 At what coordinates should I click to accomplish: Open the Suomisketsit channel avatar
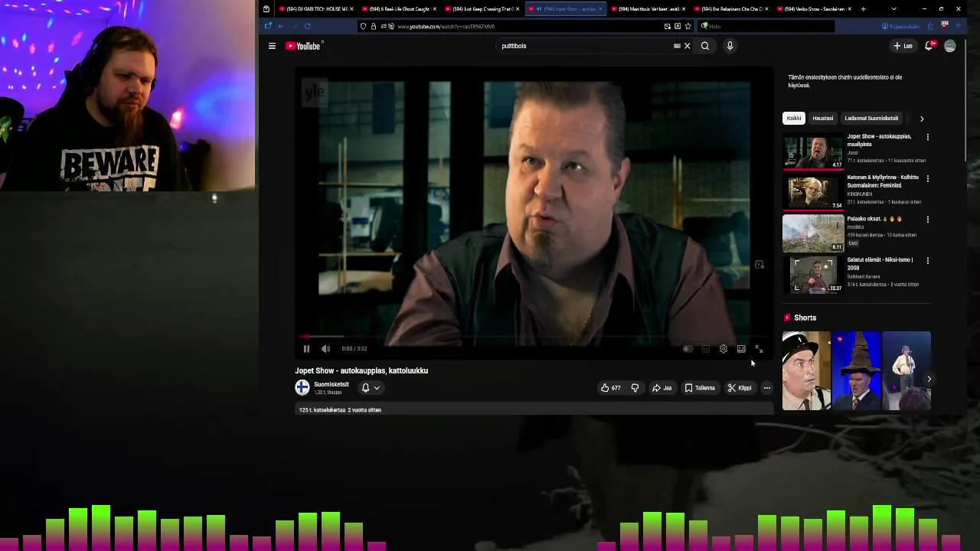coord(302,388)
